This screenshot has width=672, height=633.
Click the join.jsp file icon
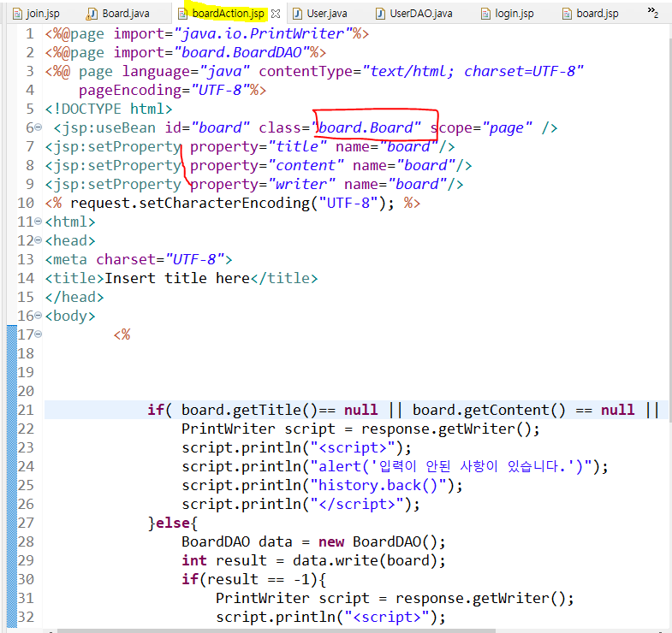coord(18,15)
